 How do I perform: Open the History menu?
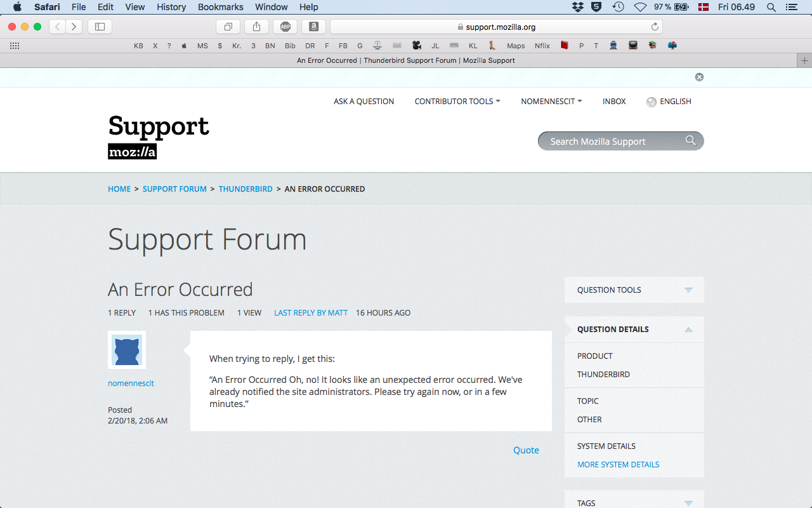point(171,7)
